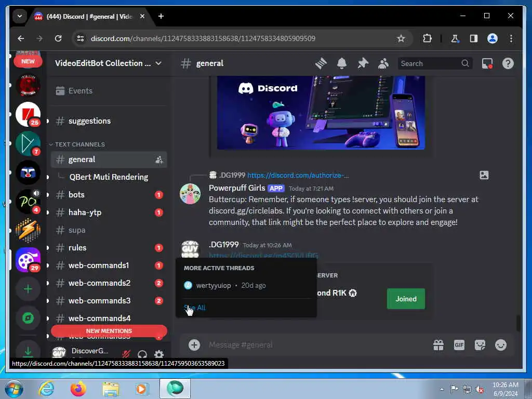Image resolution: width=532 pixels, height=399 pixels.
Task: Open the emoji picker smiley
Action: pyautogui.click(x=501, y=345)
